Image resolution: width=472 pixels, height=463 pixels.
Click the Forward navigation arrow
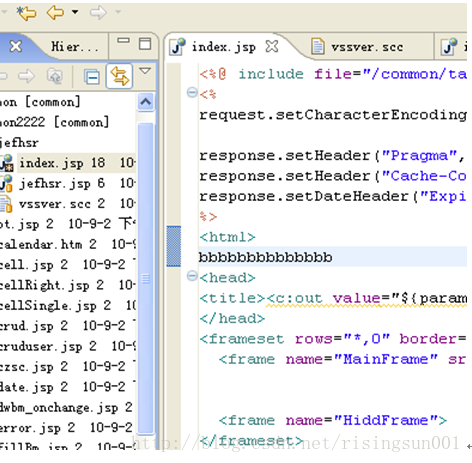(98, 13)
